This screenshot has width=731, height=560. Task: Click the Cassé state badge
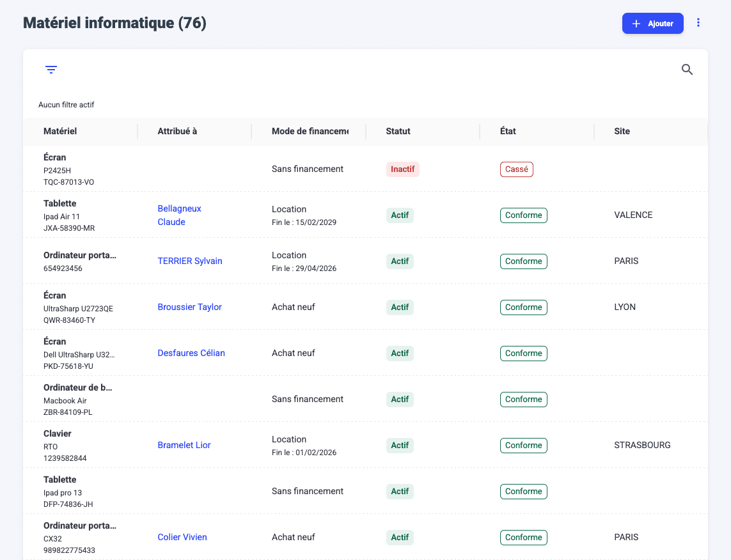(517, 169)
